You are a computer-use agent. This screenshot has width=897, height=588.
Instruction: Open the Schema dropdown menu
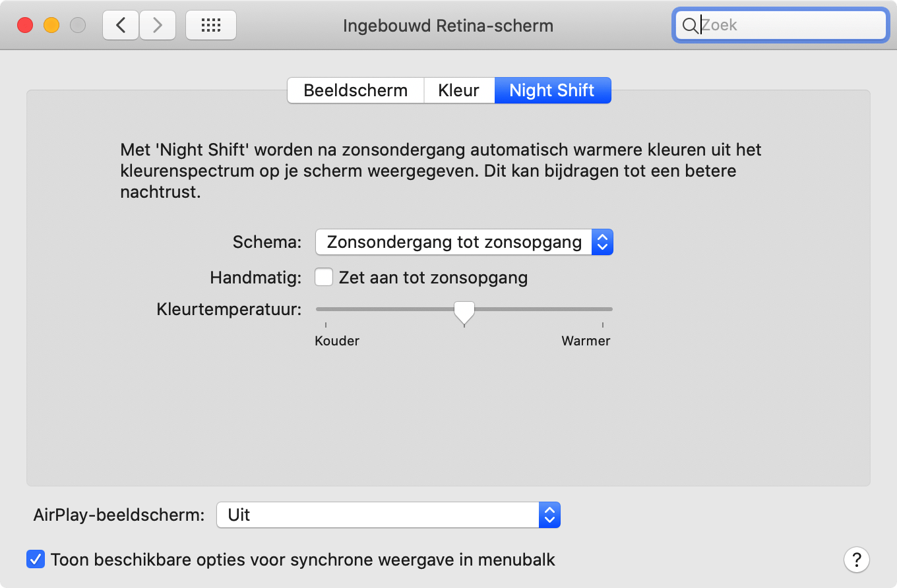[x=455, y=242]
